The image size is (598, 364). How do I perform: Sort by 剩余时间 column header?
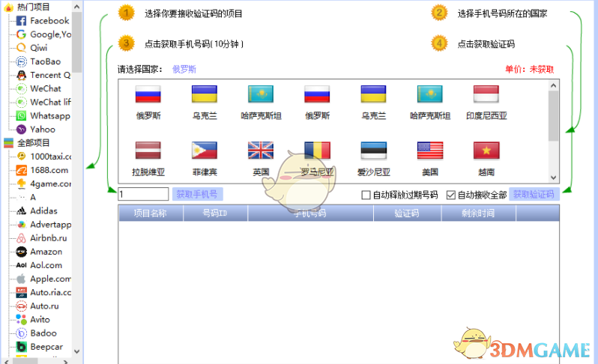[x=478, y=213]
